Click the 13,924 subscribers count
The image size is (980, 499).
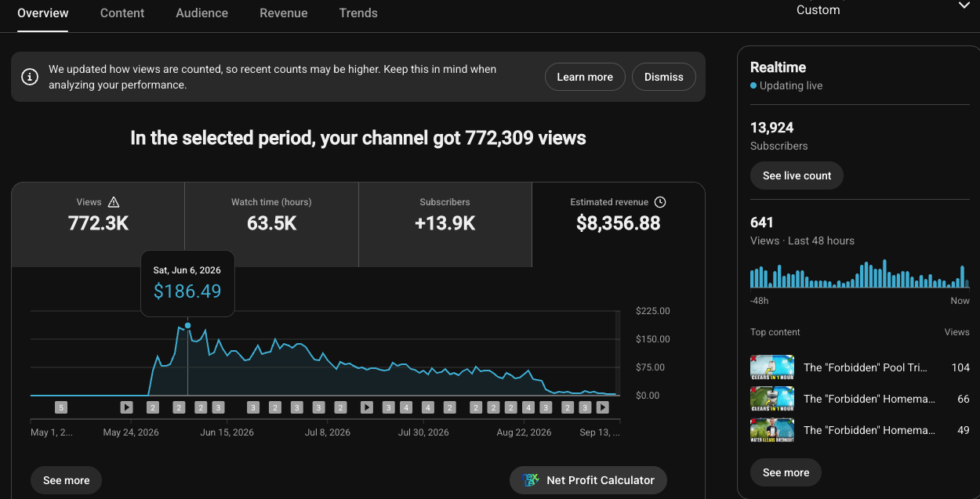click(x=772, y=128)
